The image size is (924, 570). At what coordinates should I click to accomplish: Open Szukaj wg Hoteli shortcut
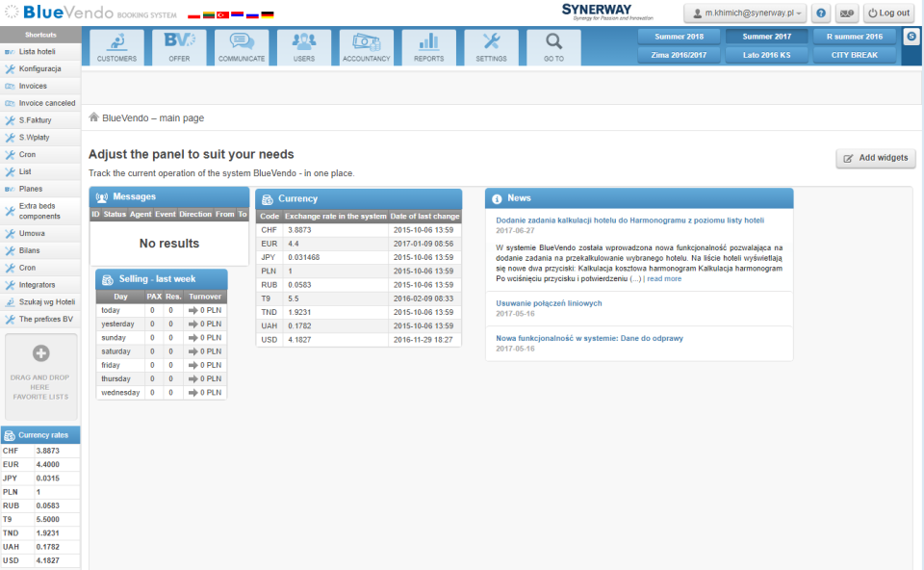(40, 301)
